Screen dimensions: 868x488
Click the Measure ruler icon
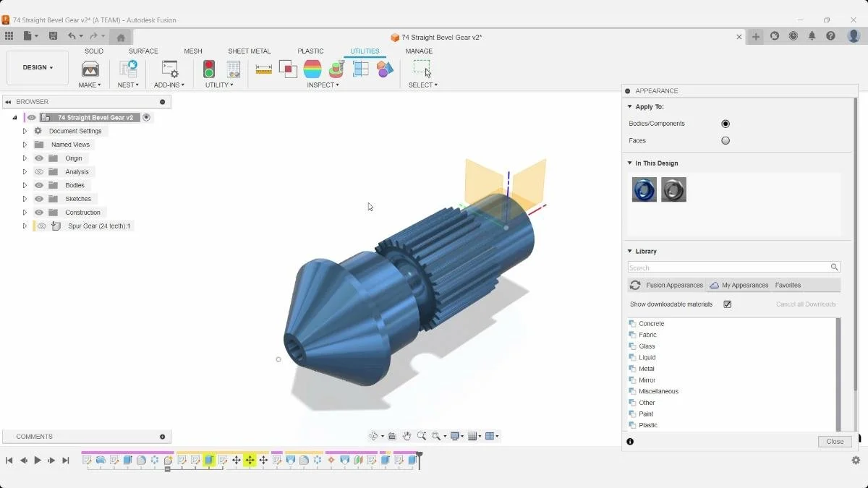(x=264, y=69)
